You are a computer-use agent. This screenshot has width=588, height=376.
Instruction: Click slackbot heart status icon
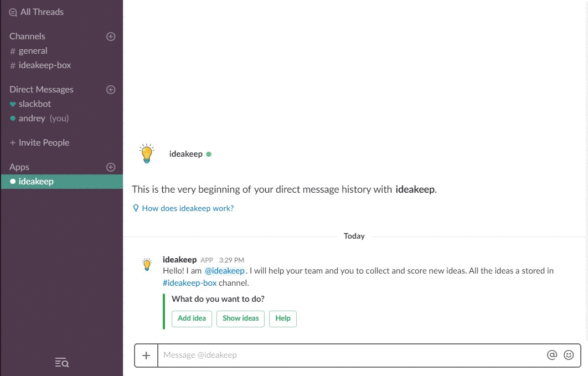pos(13,104)
